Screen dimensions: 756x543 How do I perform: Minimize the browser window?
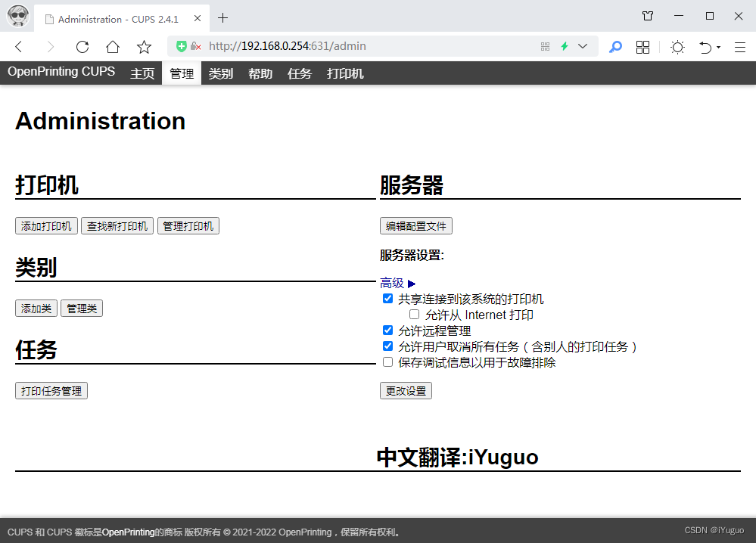679,16
